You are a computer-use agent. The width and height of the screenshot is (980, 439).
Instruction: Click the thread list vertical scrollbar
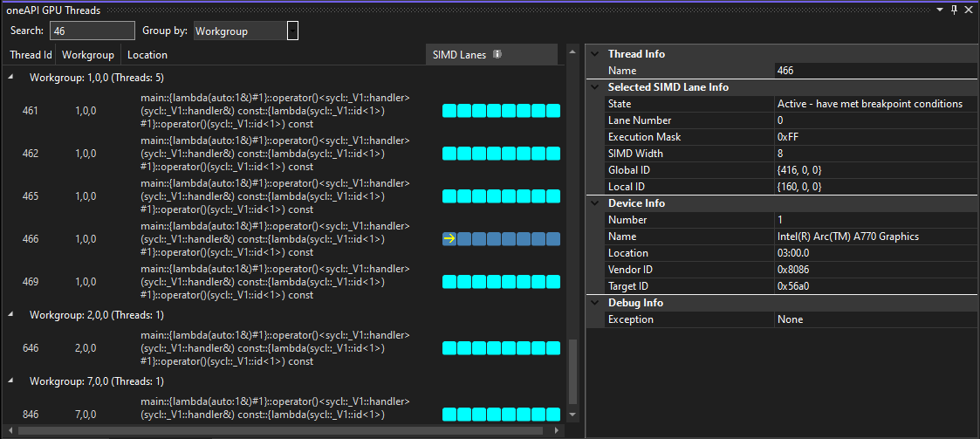coord(573,371)
